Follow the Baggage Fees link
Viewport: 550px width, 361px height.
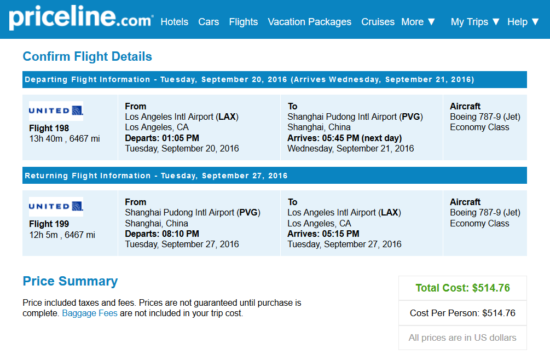(x=89, y=313)
